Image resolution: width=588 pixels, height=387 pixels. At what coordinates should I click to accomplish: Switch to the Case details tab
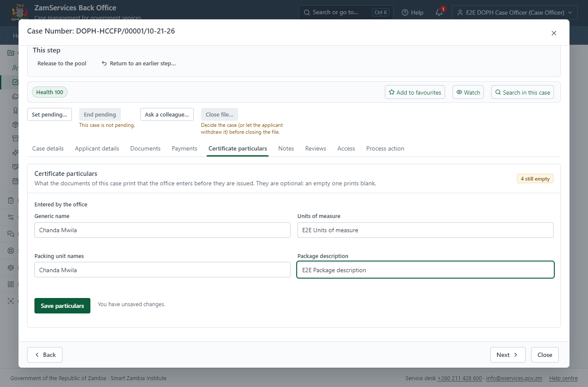(x=48, y=148)
